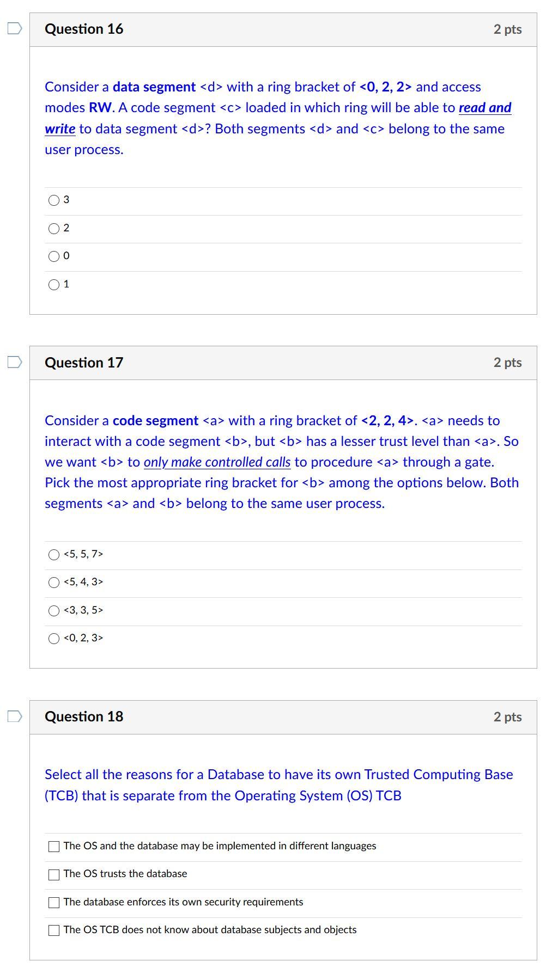Click the flag icon beside Question 18
The width and height of the screenshot is (558, 980).
coord(15,716)
